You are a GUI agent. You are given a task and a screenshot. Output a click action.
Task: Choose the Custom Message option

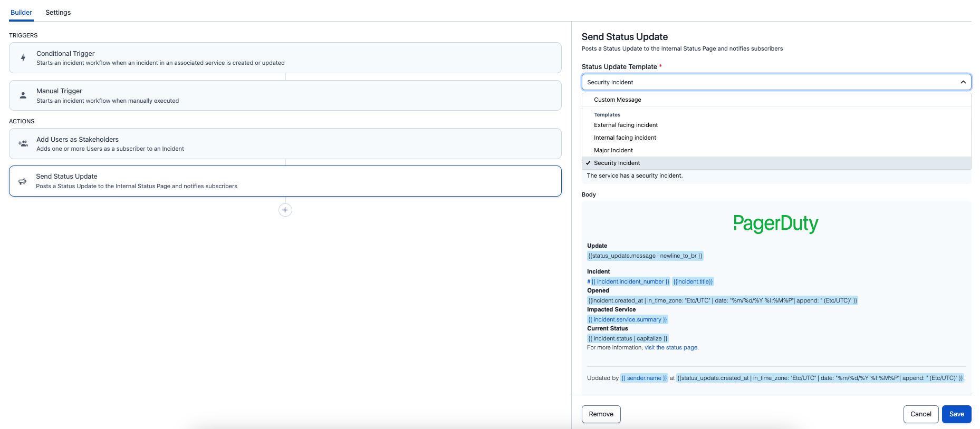[776, 100]
